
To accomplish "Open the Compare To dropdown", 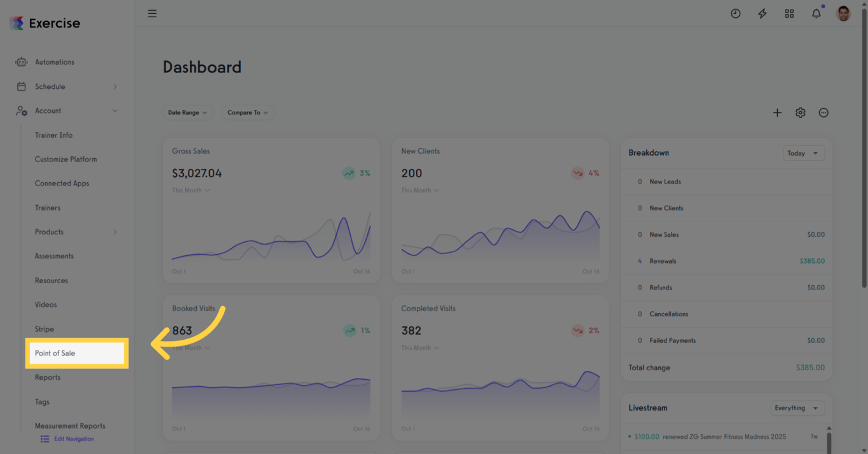I will point(248,112).
